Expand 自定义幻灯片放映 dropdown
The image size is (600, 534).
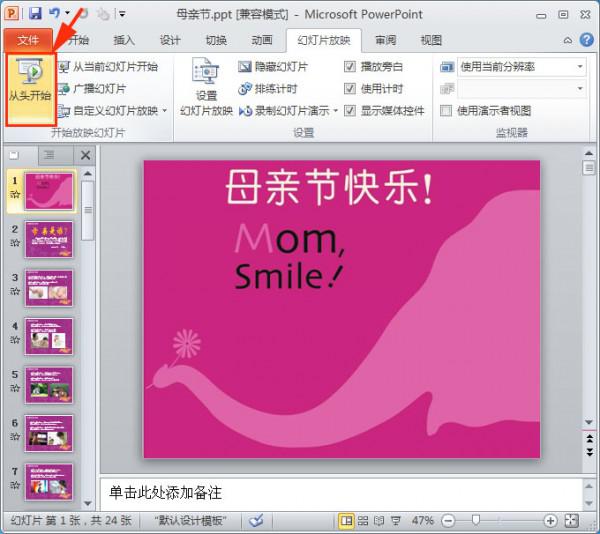(165, 111)
